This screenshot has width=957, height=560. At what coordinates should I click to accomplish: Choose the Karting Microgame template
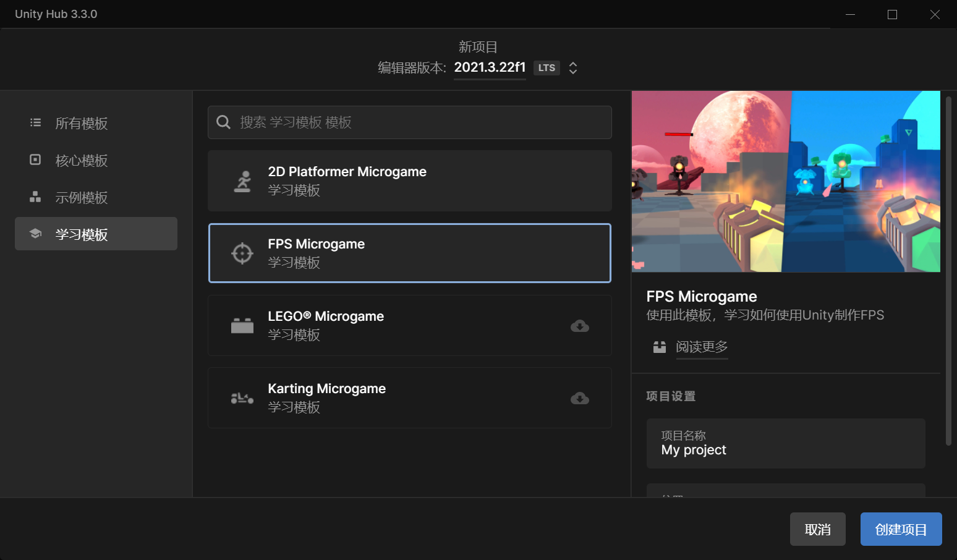pos(410,398)
